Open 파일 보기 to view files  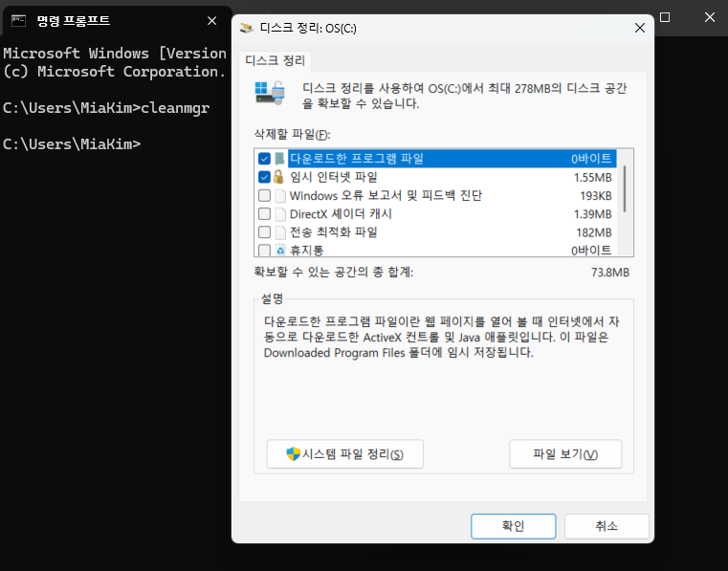(x=564, y=454)
